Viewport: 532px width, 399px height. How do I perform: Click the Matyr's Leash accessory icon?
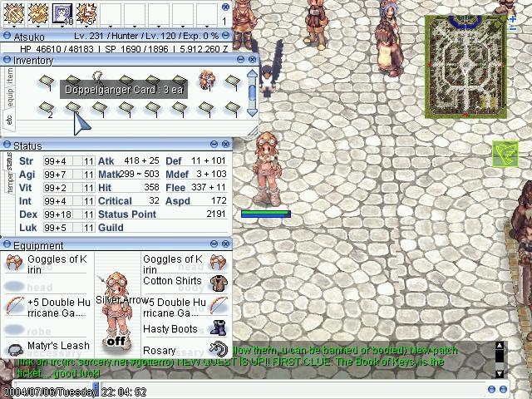pos(15,349)
